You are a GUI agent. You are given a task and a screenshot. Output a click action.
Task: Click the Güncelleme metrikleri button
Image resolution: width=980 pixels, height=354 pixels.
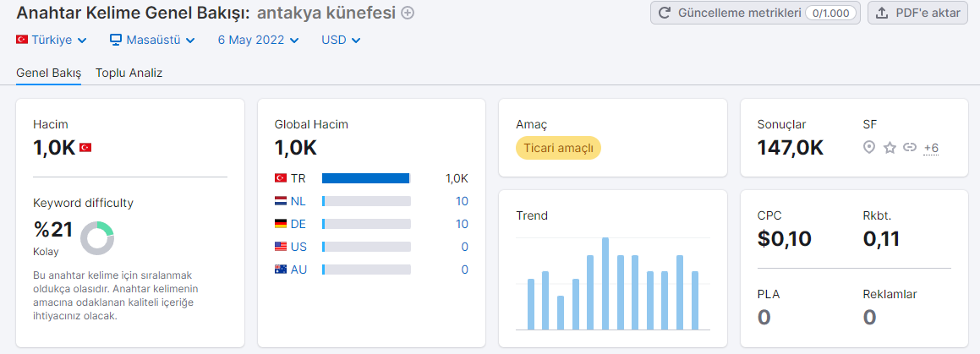[756, 13]
